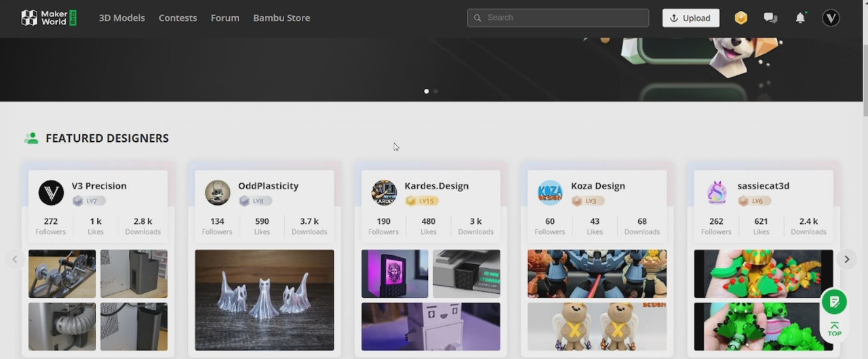Switch to the second banner slide dot
Screen dimensions: 868x359
point(435,91)
